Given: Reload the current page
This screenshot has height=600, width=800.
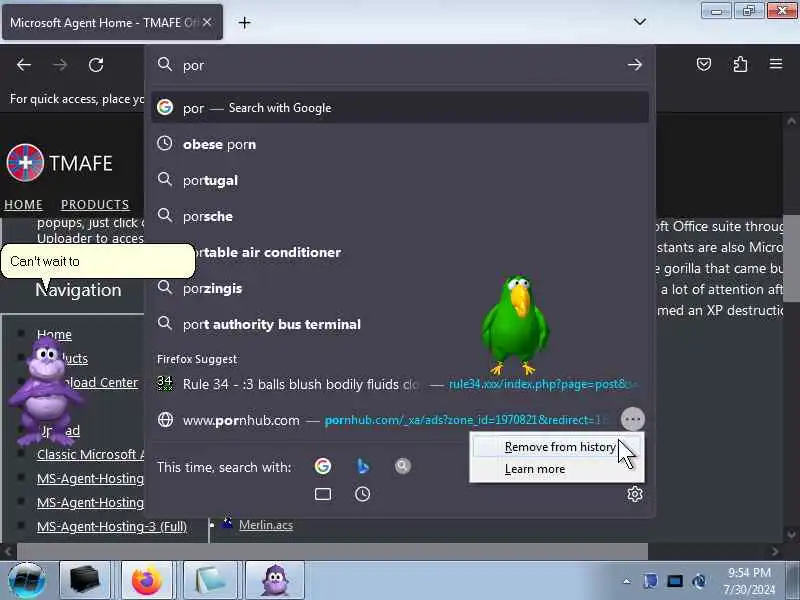Looking at the screenshot, I should tap(96, 65).
